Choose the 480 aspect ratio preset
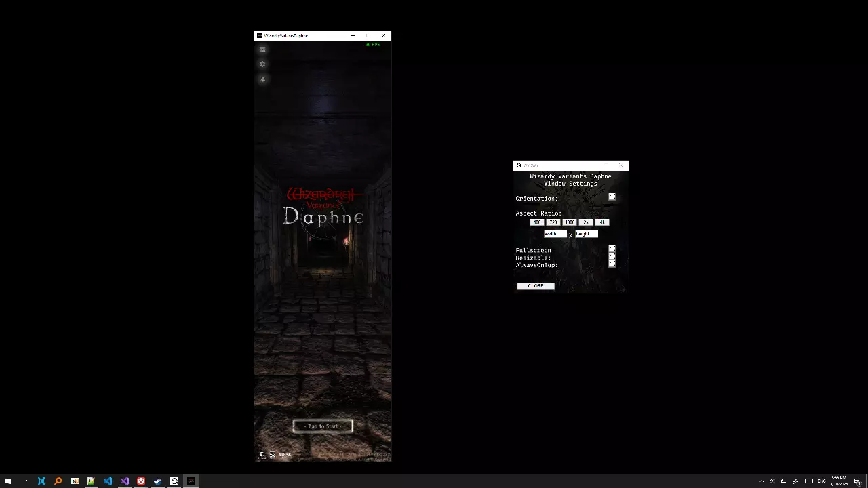 click(x=537, y=222)
